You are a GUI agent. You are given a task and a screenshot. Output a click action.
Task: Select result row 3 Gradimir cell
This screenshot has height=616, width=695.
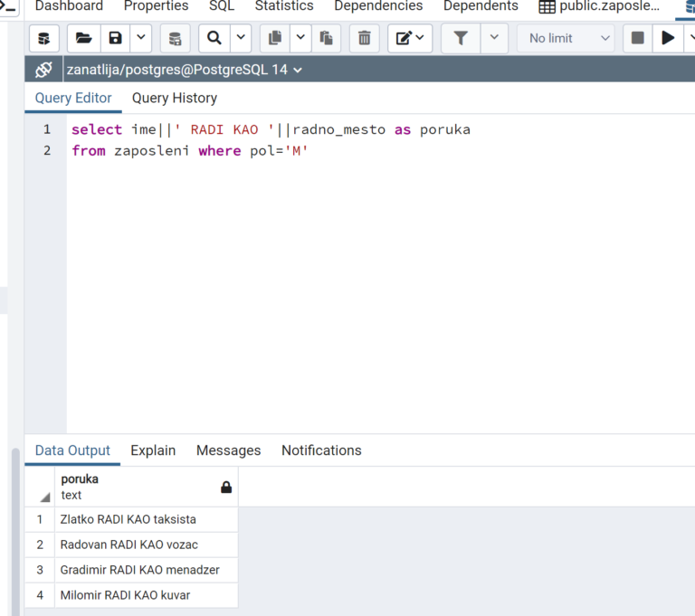pyautogui.click(x=139, y=570)
